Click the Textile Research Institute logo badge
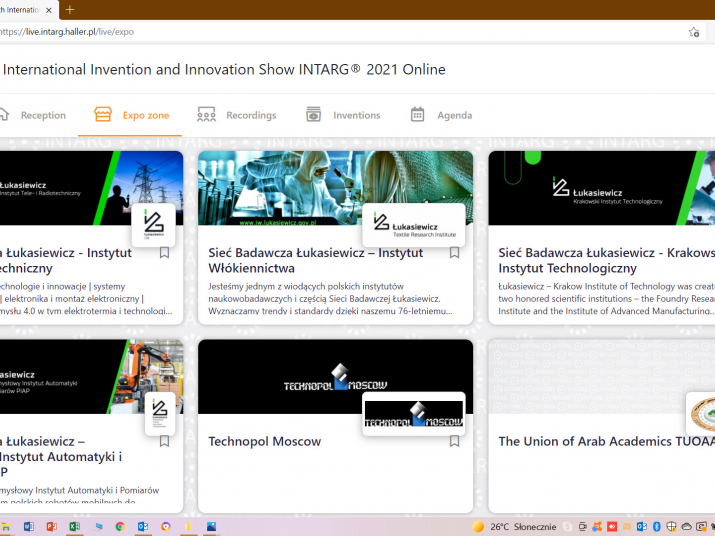715x536 pixels. (413, 223)
